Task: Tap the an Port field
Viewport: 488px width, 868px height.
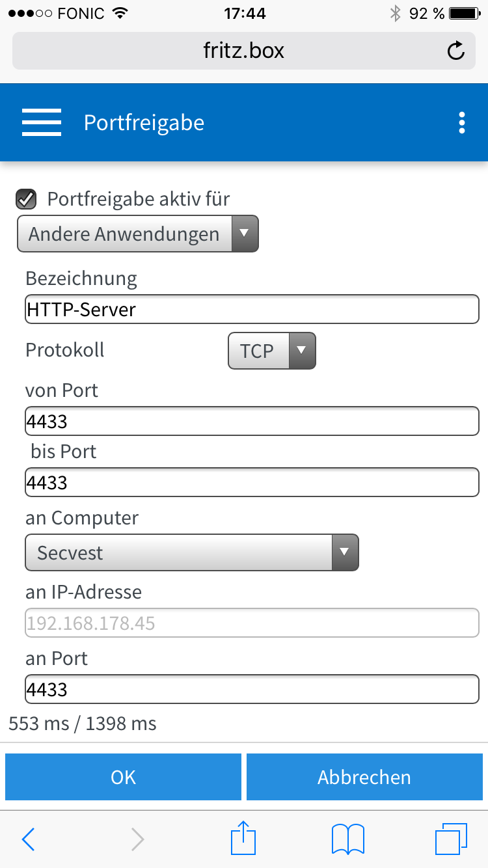Action: tap(252, 690)
